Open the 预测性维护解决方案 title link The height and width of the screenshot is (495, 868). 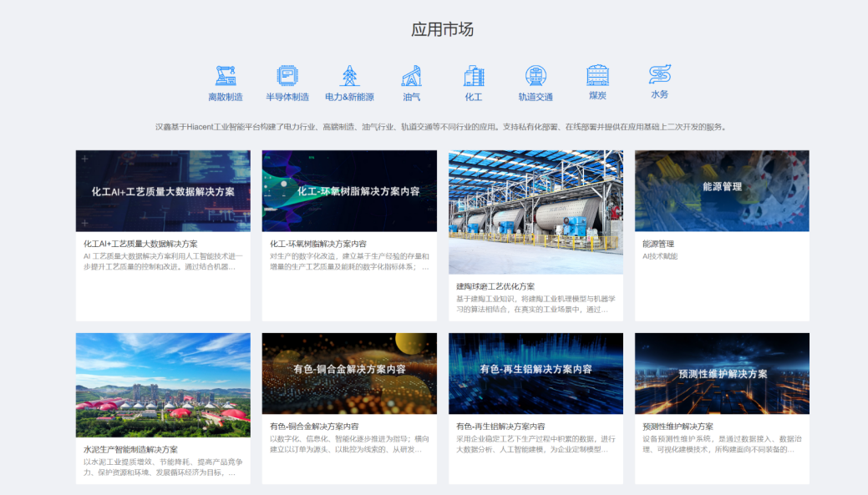(x=678, y=427)
